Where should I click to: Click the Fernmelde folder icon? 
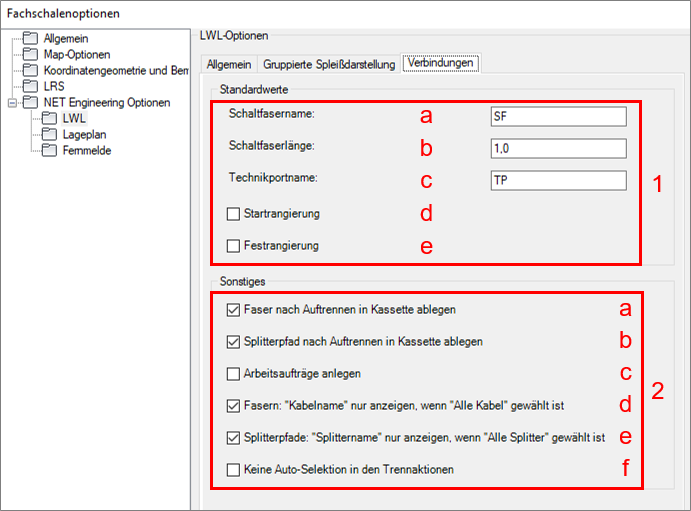coord(49,150)
